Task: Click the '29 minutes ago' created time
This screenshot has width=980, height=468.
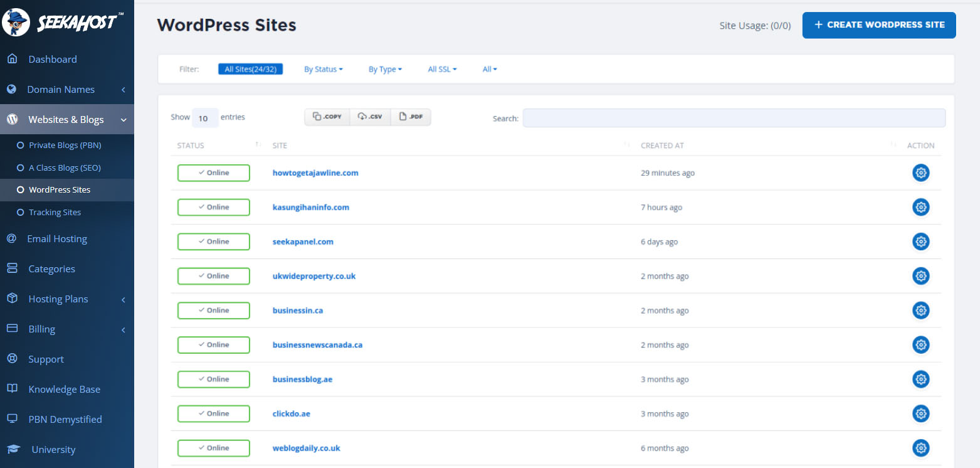Action: tap(667, 173)
